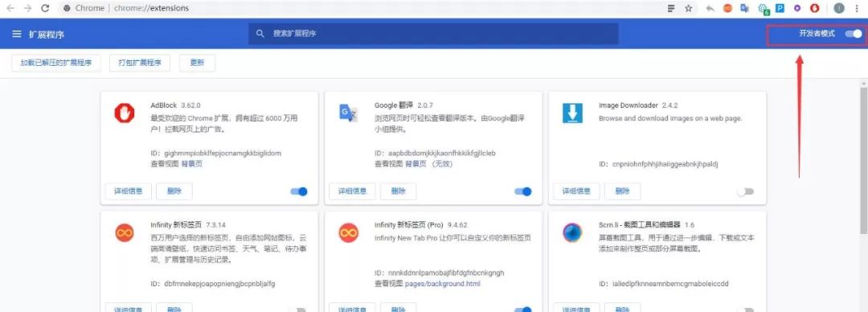868x312 pixels.
Task: Click the Infinity 新标签页 (Pro) 9.4.62 title
Action: point(421,224)
